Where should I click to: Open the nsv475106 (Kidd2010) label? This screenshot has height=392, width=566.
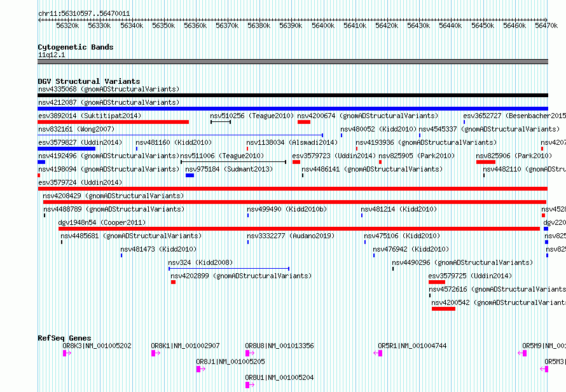click(x=402, y=236)
